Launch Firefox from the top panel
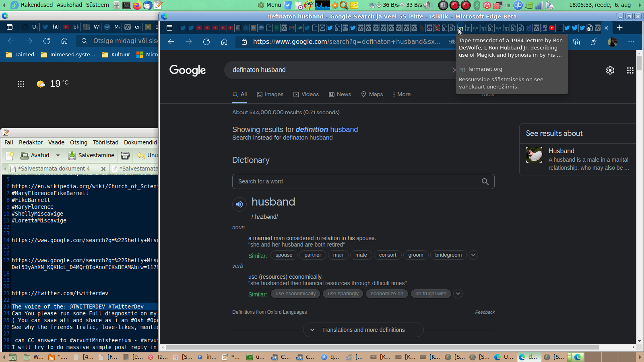 [x=137, y=5]
